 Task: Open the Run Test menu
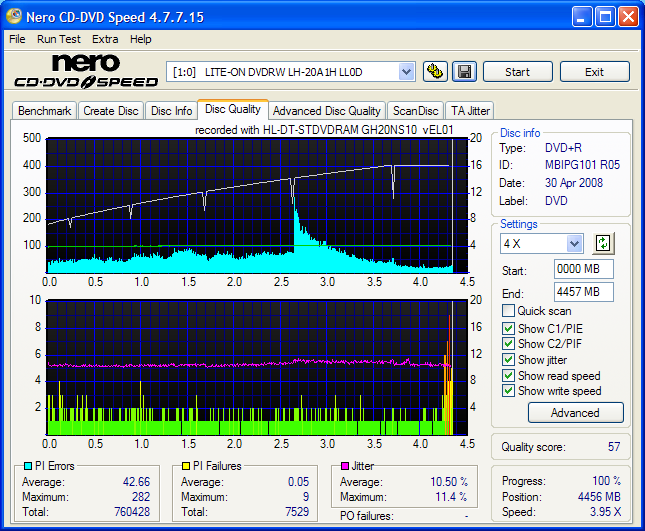click(59, 39)
